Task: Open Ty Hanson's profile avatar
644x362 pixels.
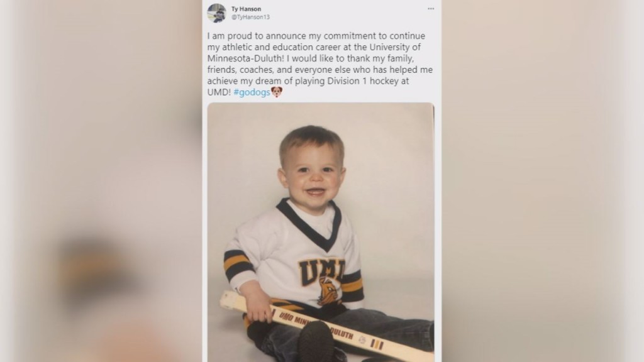Action: pyautogui.click(x=216, y=13)
